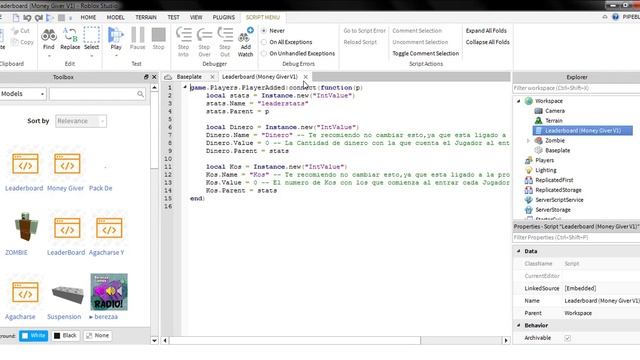Start the Play test button
The height and width of the screenshot is (360, 640).
coord(116,39)
